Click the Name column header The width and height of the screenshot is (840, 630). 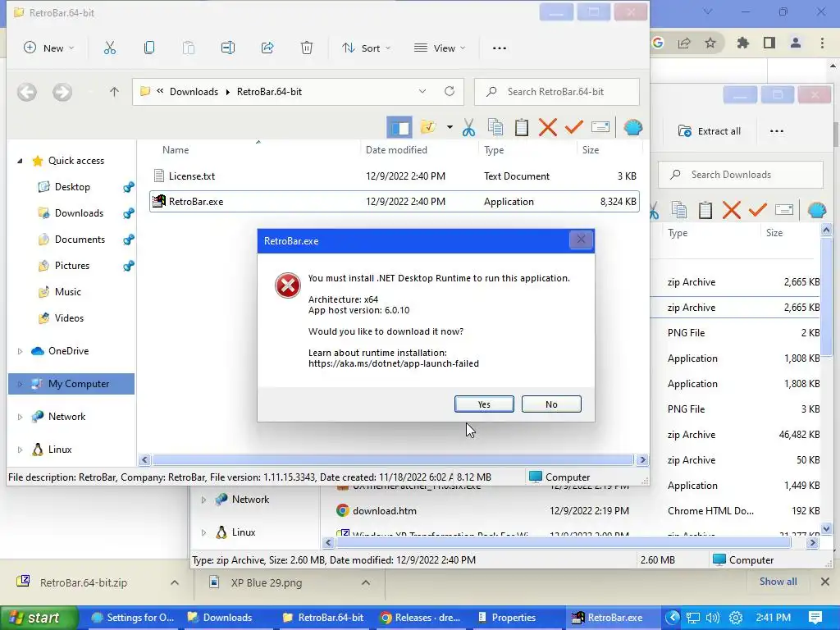(176, 150)
